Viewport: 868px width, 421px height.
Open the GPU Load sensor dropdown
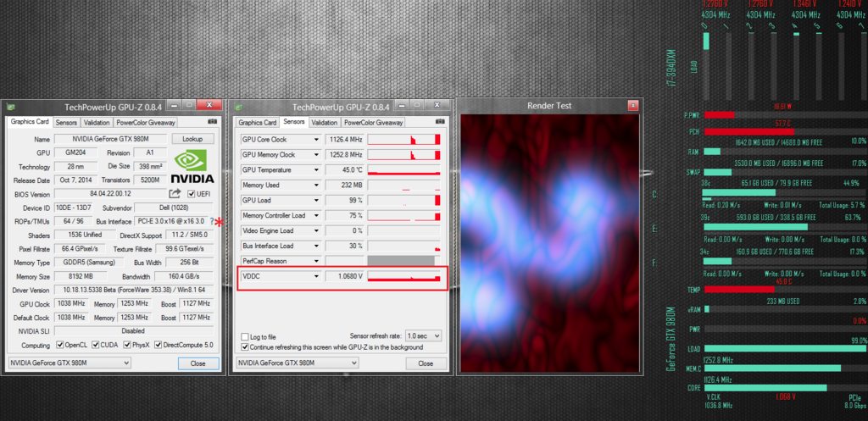317,200
